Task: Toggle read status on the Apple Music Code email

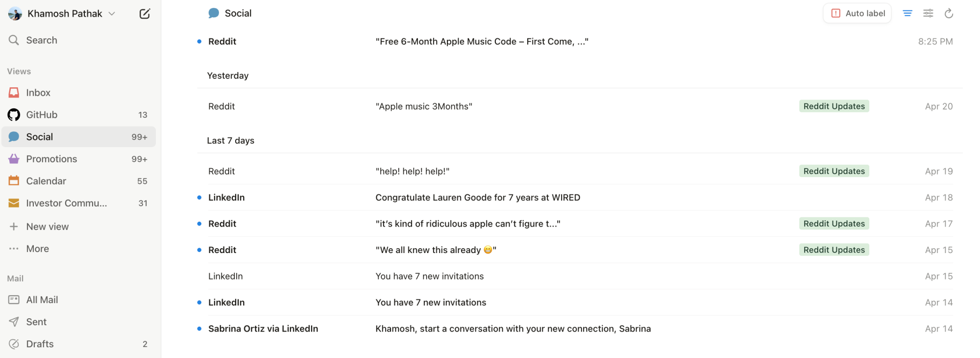Action: 198,42
